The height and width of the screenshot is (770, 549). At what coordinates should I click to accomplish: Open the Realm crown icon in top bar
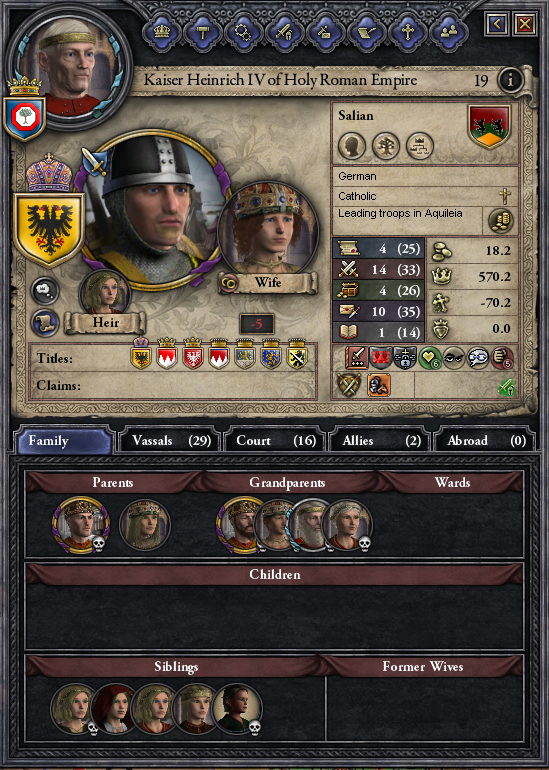point(162,32)
